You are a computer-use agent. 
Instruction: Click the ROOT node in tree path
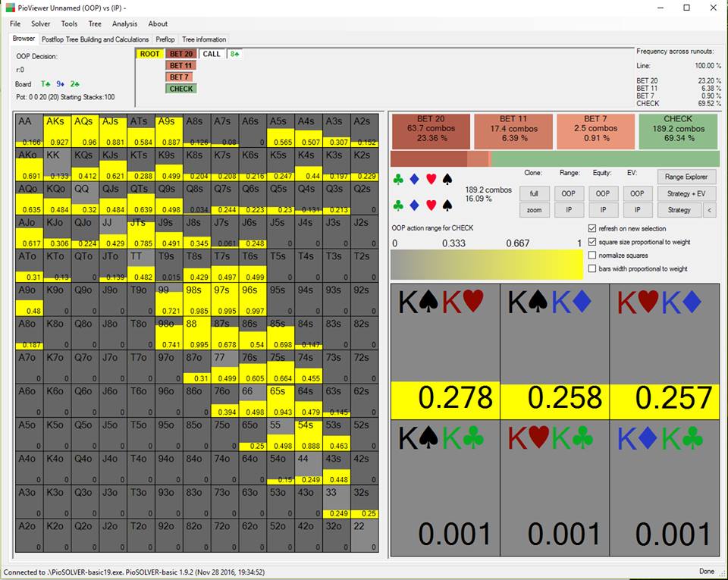[x=149, y=54]
